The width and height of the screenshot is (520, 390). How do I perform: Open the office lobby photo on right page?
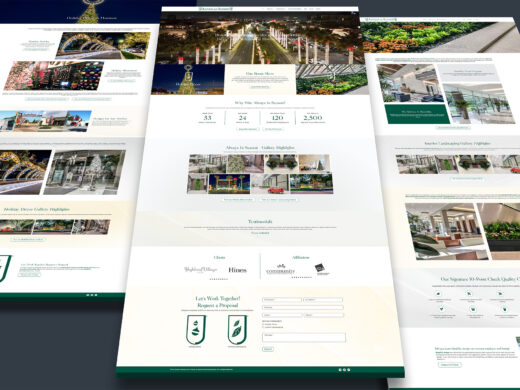(x=410, y=83)
